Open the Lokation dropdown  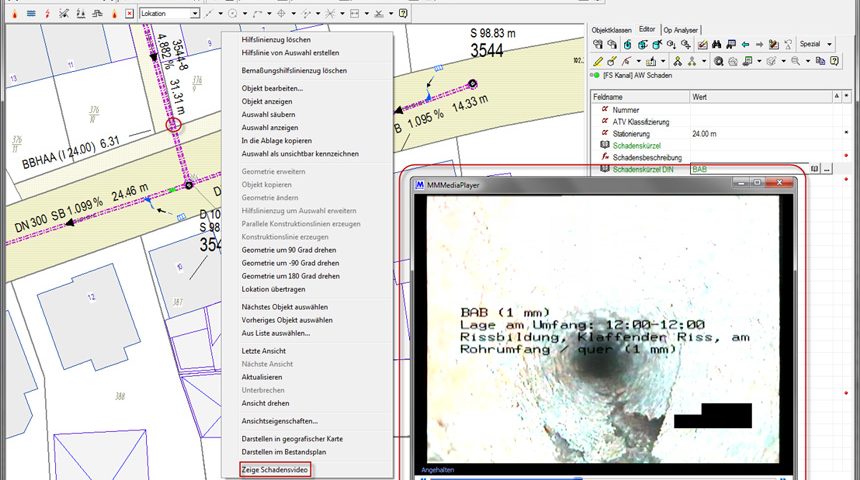point(195,14)
